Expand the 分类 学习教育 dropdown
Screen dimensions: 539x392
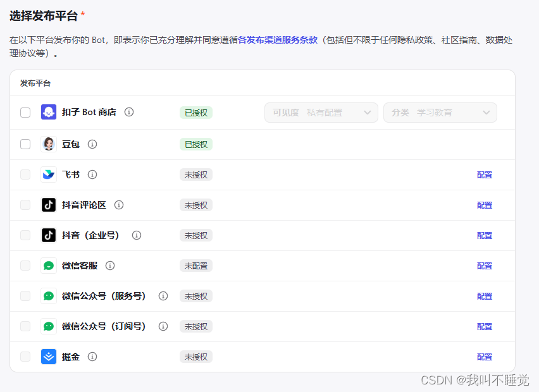440,113
